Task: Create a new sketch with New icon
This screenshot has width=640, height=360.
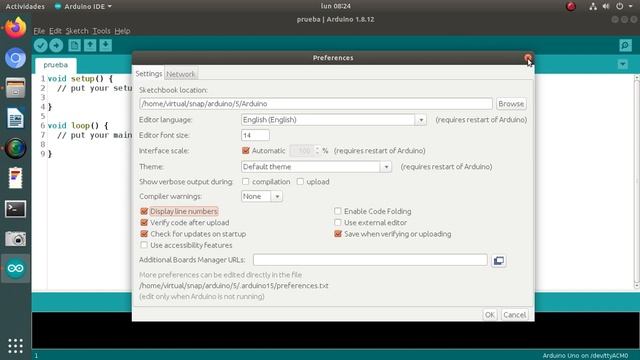Action: pyautogui.click(x=74, y=45)
